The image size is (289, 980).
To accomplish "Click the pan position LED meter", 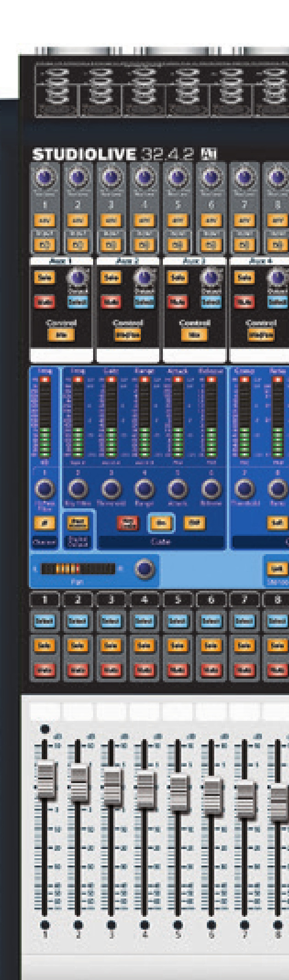I will pos(78,569).
